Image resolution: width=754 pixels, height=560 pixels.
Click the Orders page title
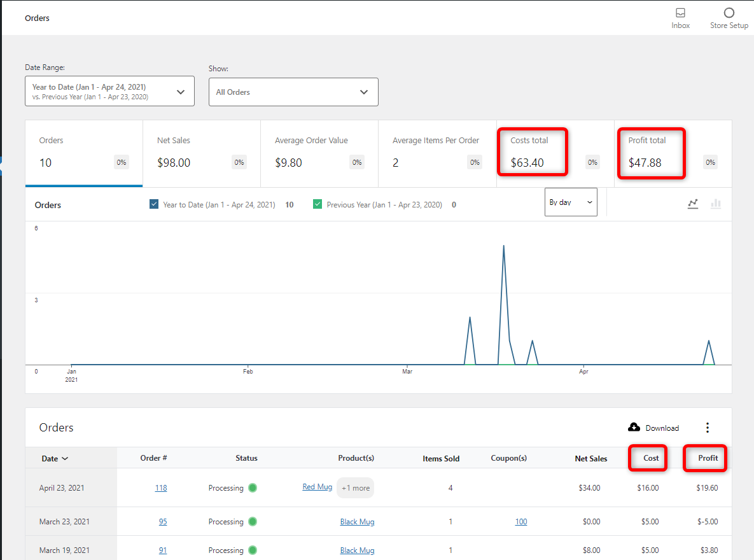click(37, 18)
